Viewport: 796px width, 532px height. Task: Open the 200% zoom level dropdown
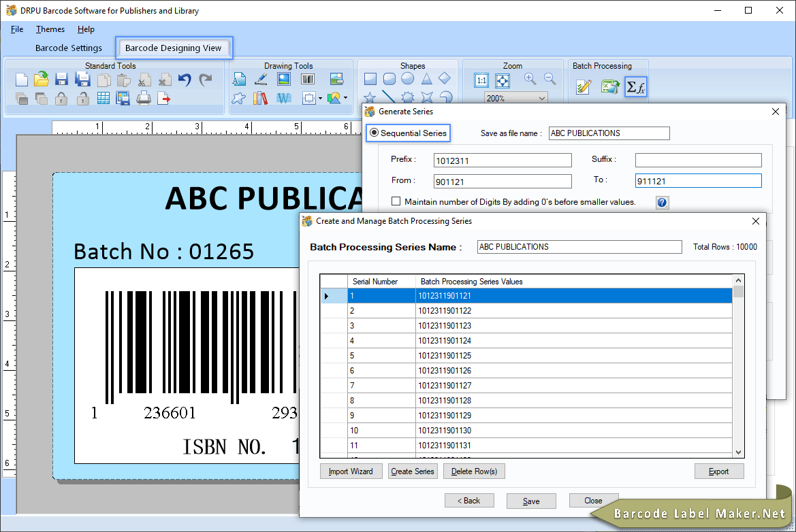tap(541, 98)
